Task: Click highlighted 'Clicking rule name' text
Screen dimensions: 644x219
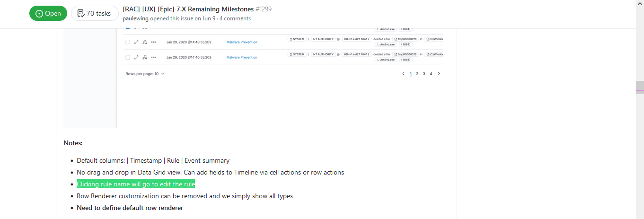Action: [136, 184]
